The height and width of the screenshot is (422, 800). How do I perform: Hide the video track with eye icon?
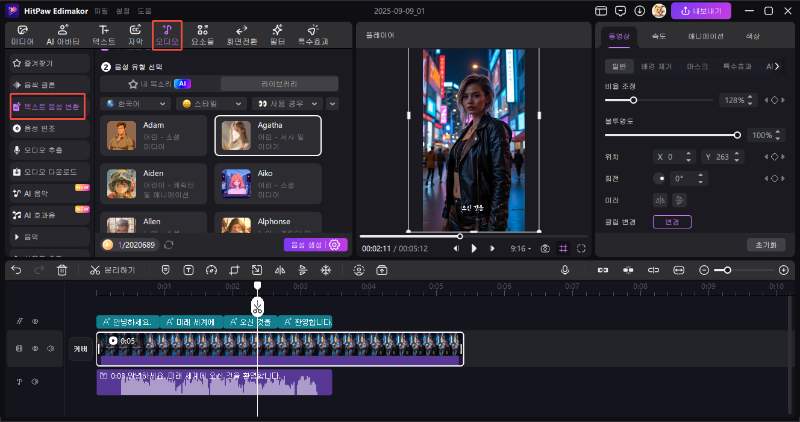pos(35,349)
